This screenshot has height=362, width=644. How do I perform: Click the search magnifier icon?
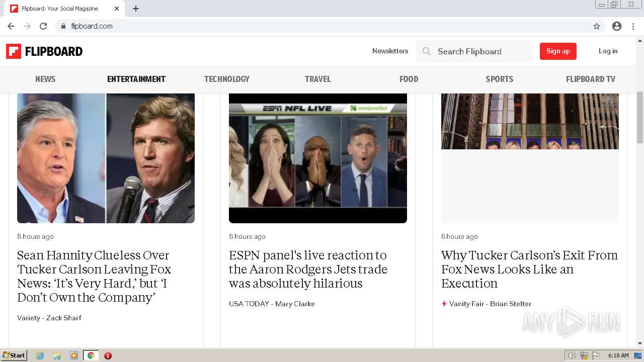426,51
